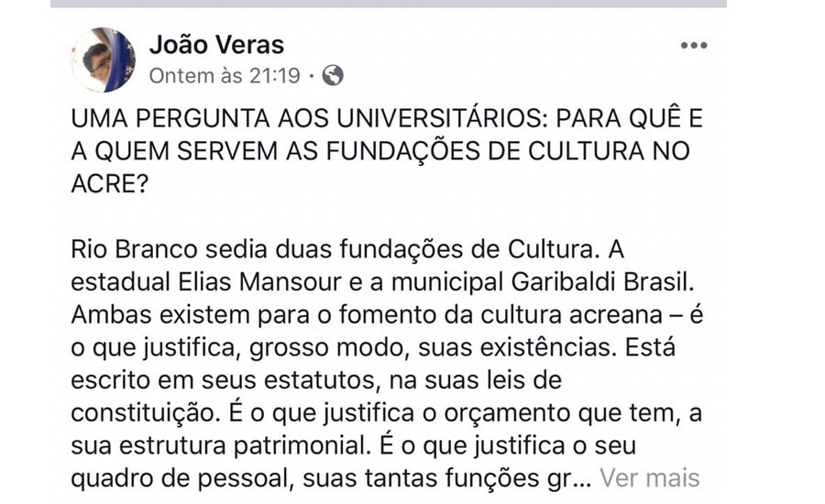The image size is (825, 504).
Task: Open João Veras's profile picture
Action: click(103, 60)
